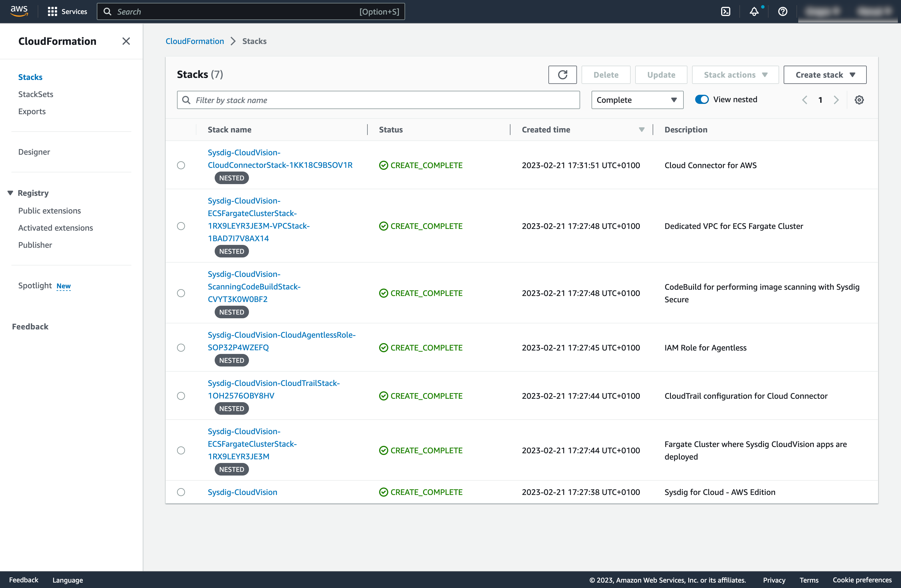Open Spotlight in the sidebar
Screen dimensions: 901x588
(x=35, y=285)
